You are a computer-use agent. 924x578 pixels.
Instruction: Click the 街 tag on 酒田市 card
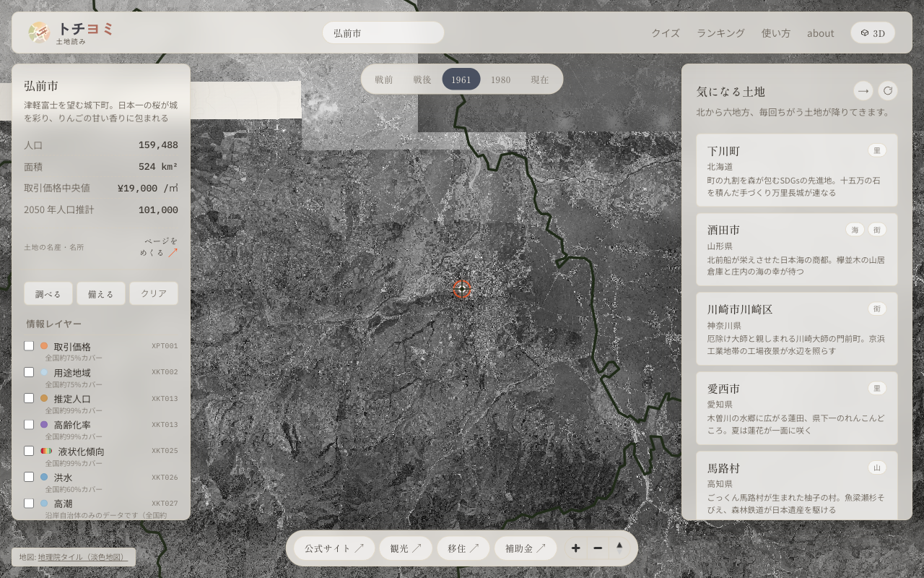(877, 230)
